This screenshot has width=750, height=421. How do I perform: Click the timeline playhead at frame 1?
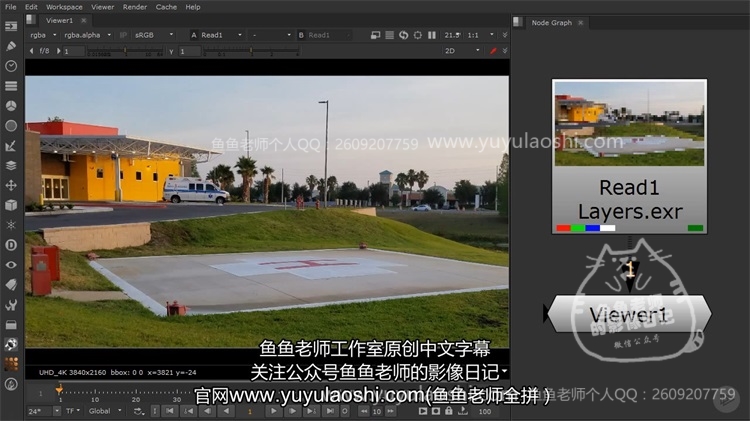(59, 390)
